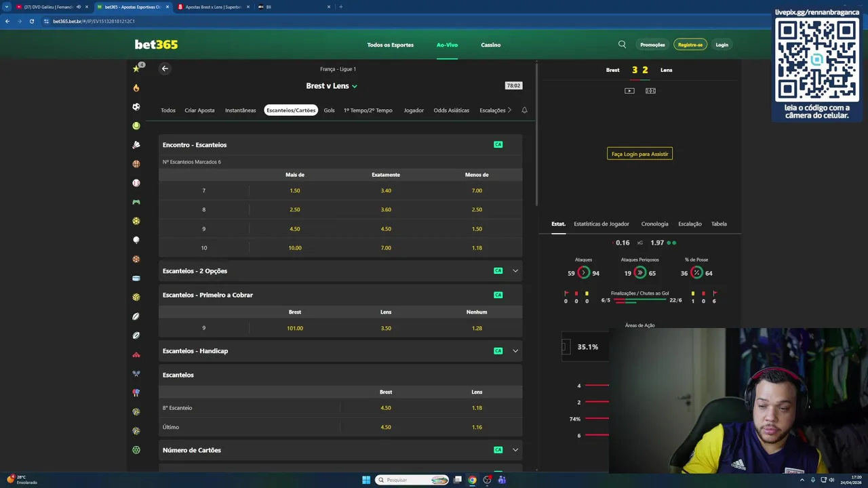Open the Instantâneas tab

pos(241,110)
